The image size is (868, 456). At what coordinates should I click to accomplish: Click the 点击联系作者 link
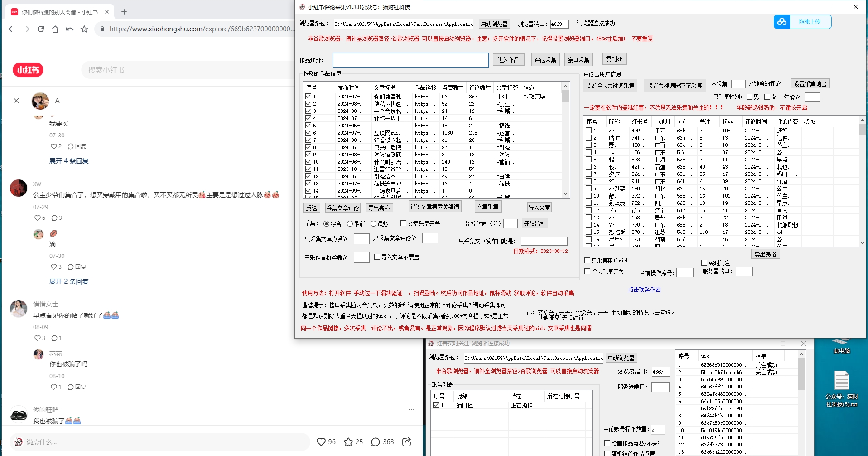pos(644,290)
